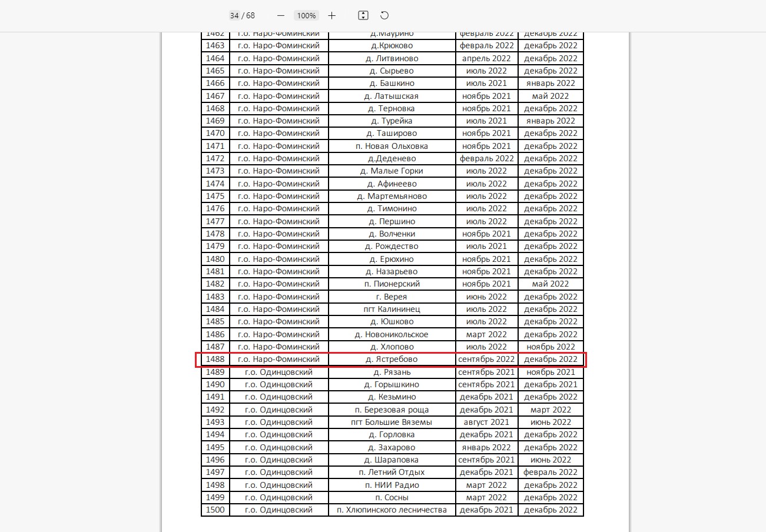The image size is (766, 532).
Task: Select "д. Новоникольское" cell
Action: pos(392,334)
